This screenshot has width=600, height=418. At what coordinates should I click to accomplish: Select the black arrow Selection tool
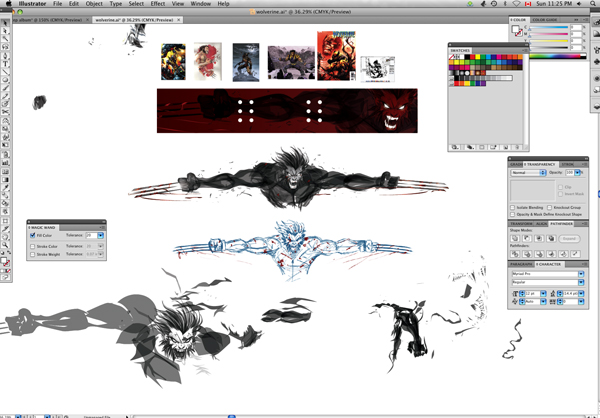pos(5,23)
